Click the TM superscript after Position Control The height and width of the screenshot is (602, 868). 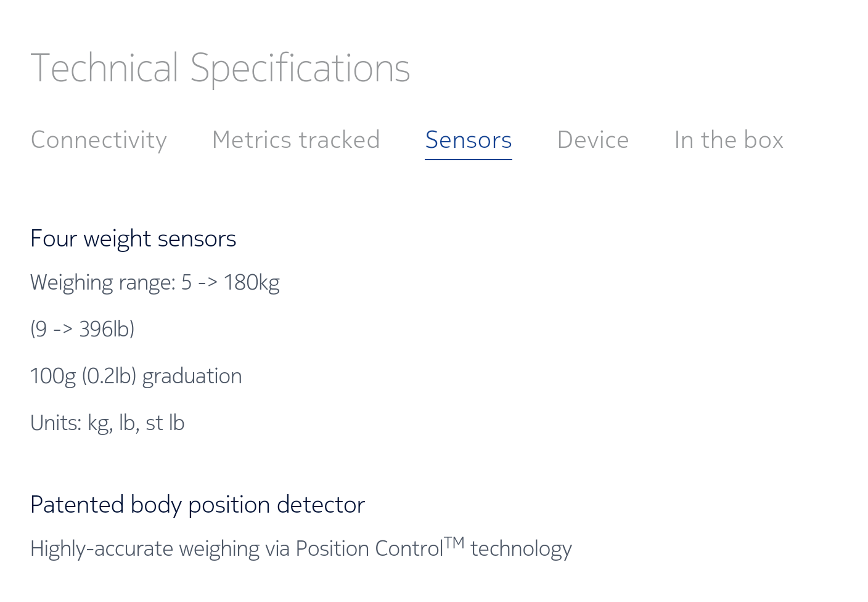pos(454,542)
